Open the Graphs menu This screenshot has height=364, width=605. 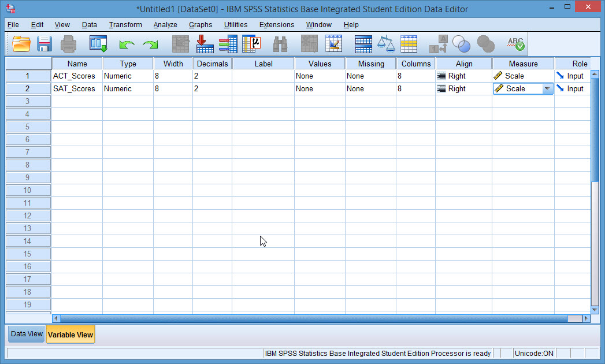pos(201,25)
